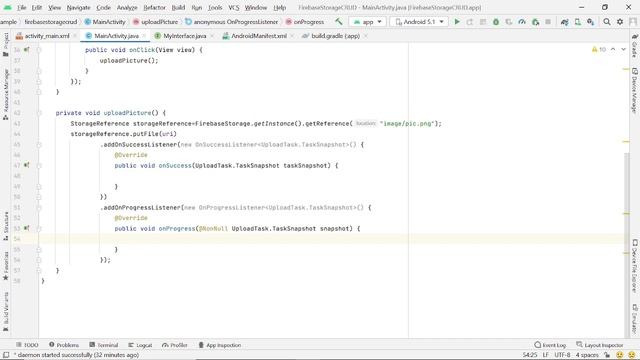Start debugging with the bug icon
The width and height of the screenshot is (640, 360).
click(496, 22)
